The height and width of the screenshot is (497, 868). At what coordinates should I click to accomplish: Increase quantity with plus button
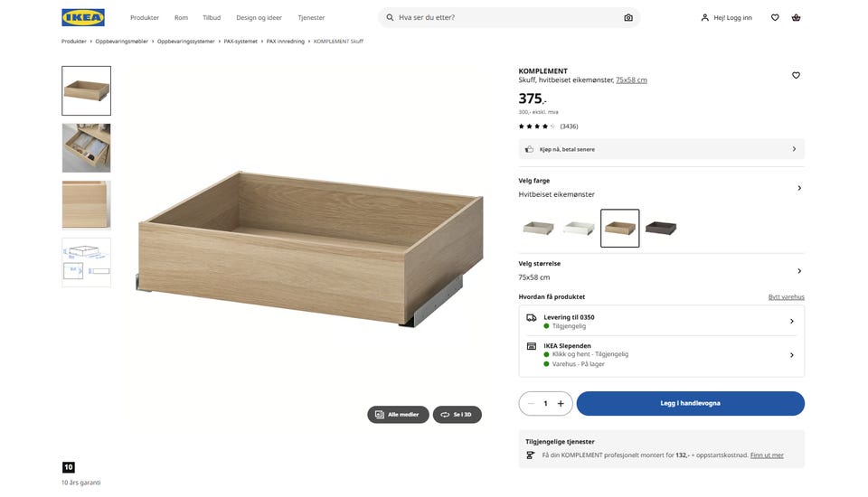tap(561, 404)
